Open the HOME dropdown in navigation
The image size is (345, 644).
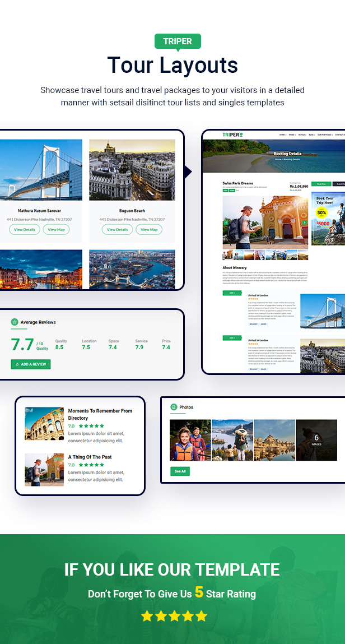283,135
